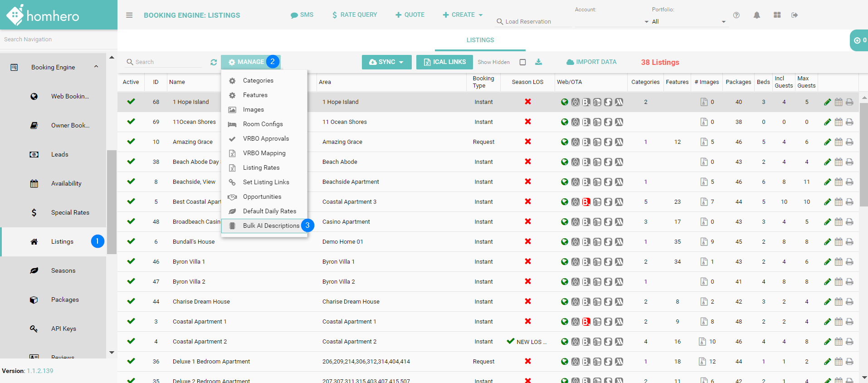Select Categories from the Manage menu

click(264, 81)
